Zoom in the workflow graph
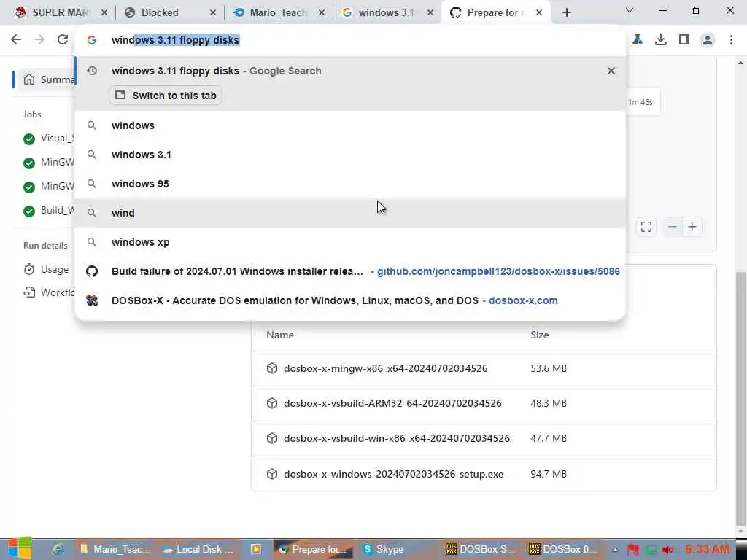 click(x=692, y=227)
